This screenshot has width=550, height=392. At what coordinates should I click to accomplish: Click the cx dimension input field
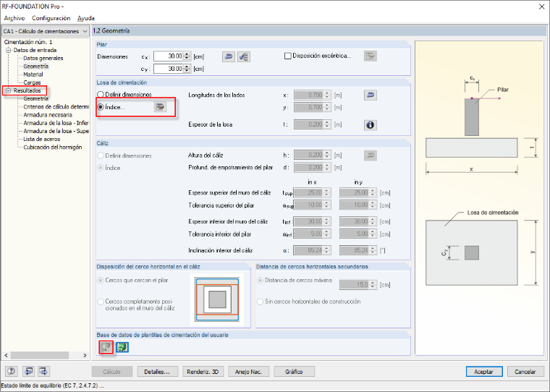169,56
